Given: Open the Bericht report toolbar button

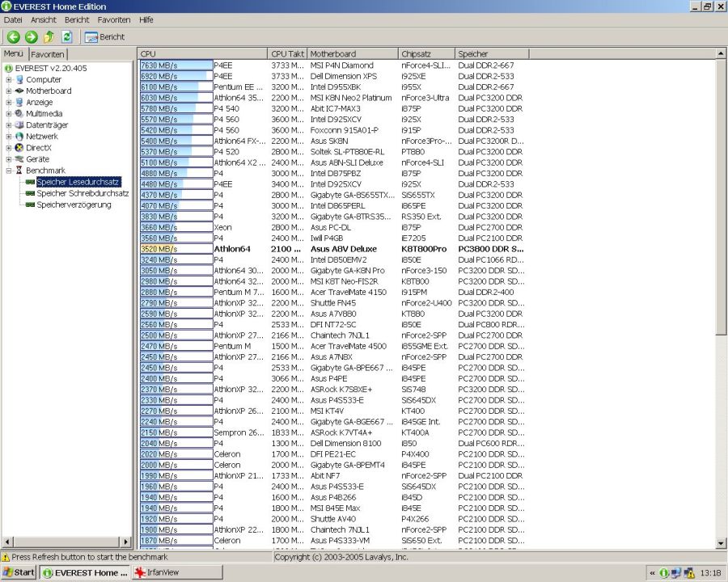Looking at the screenshot, I should click(105, 37).
